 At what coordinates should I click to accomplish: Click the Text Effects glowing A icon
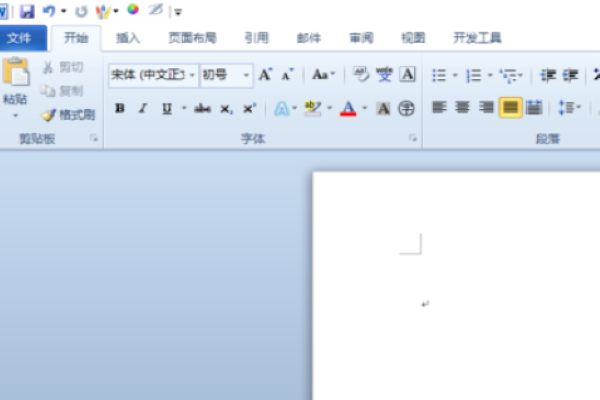pyautogui.click(x=282, y=109)
